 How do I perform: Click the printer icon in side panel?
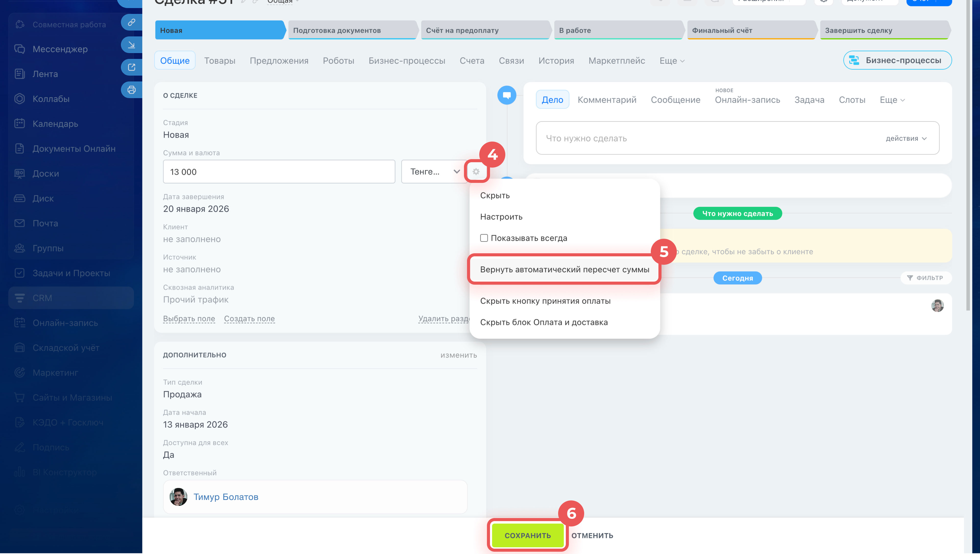[x=131, y=90]
